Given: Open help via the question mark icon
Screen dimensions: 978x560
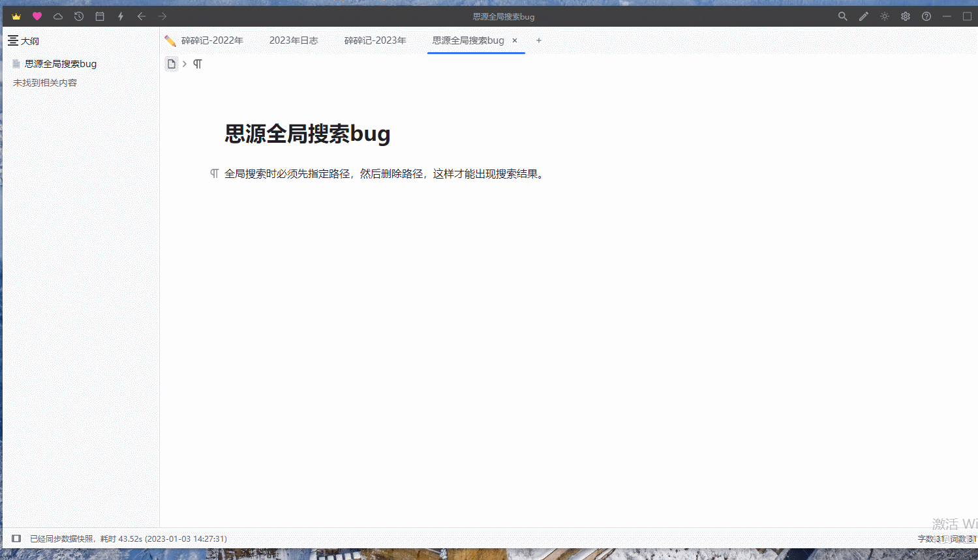Looking at the screenshot, I should pos(926,16).
